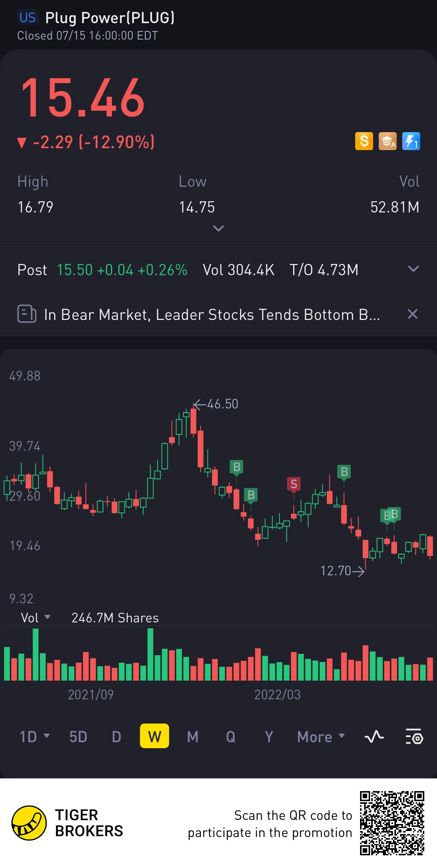Click the news article document icon
Image resolution: width=437 pixels, height=868 pixels.
click(27, 314)
